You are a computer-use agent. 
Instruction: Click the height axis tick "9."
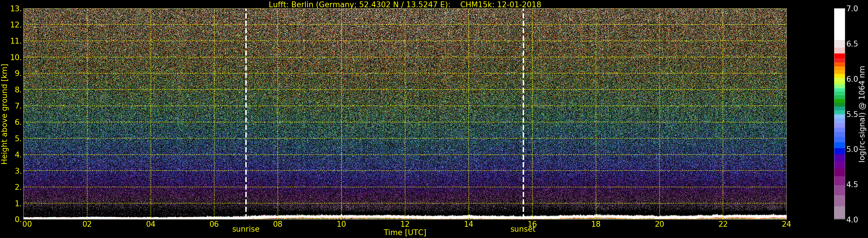pyautogui.click(x=18, y=73)
